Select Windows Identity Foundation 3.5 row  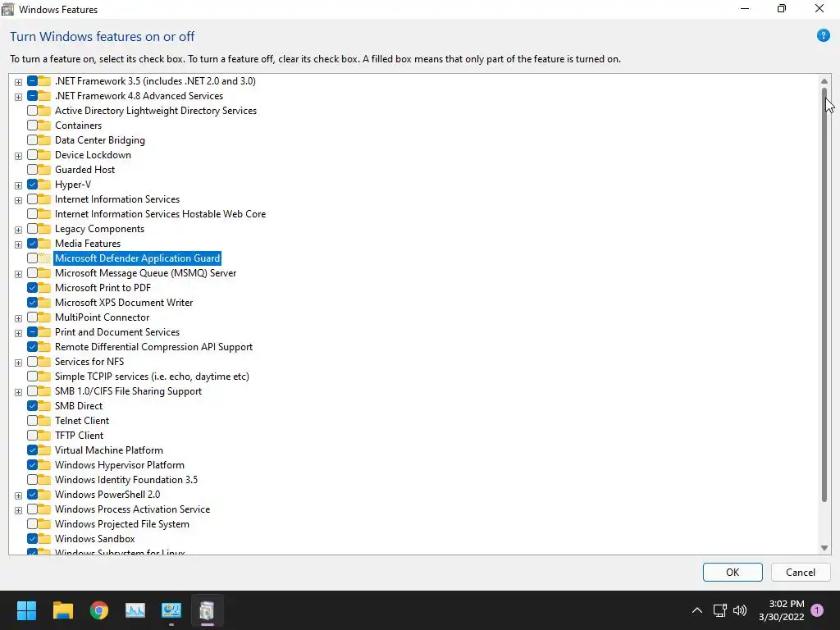click(x=126, y=480)
